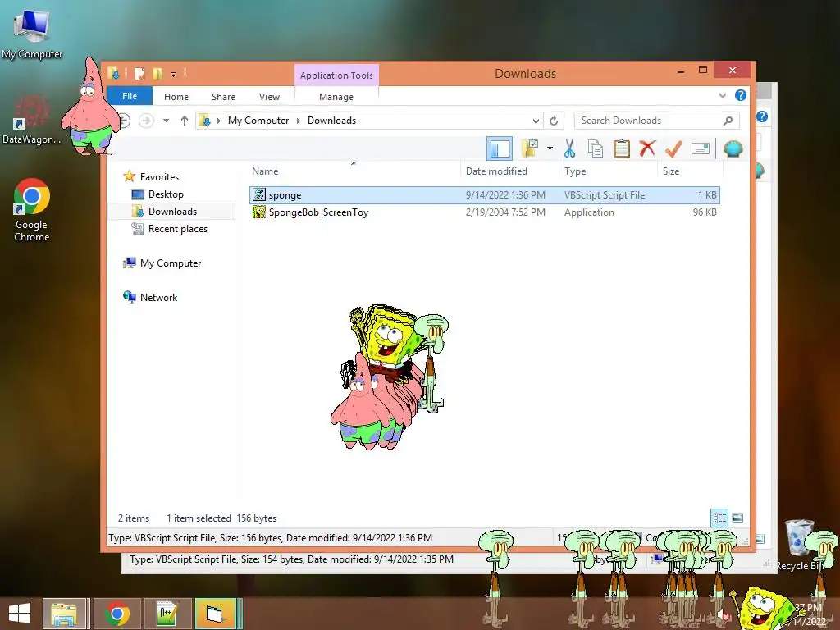Click My Computer in the address breadcrumb
This screenshot has height=630, width=840.
pyautogui.click(x=258, y=121)
